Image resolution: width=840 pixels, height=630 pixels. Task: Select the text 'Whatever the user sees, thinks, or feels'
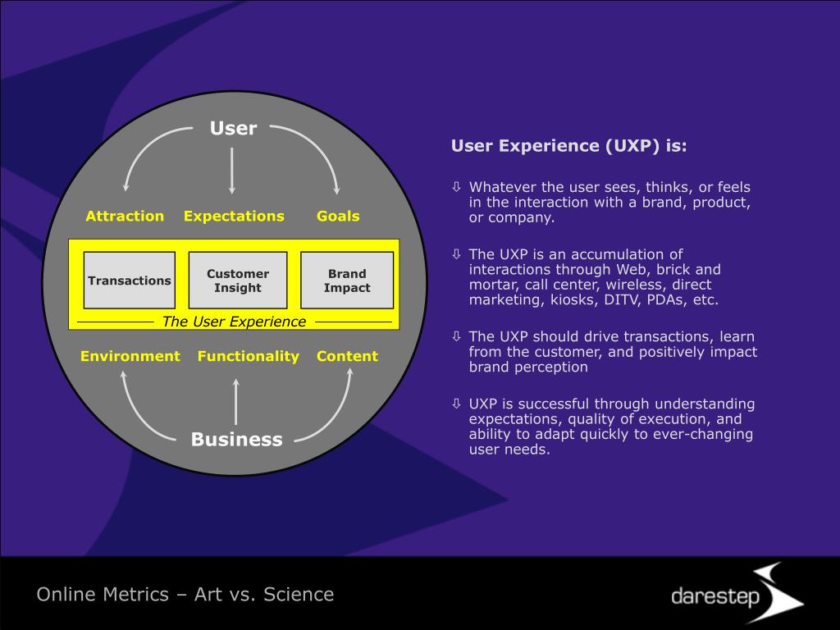coord(609,187)
